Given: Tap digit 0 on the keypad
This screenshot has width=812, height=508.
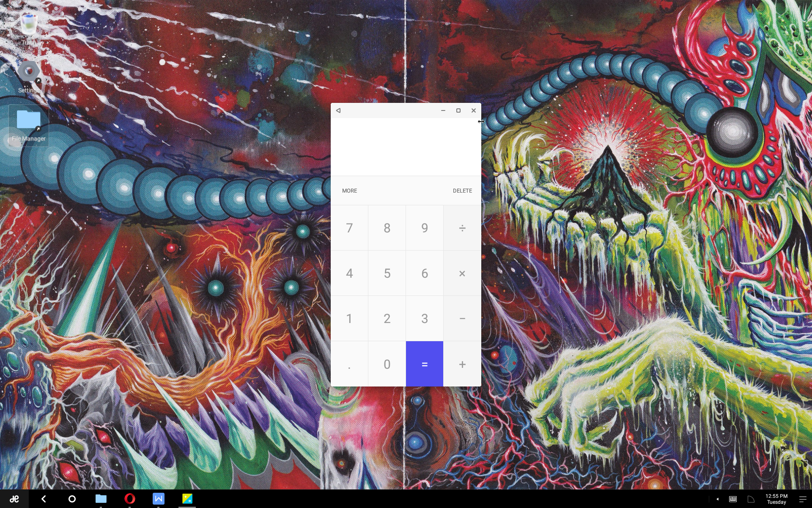Looking at the screenshot, I should tap(387, 364).
